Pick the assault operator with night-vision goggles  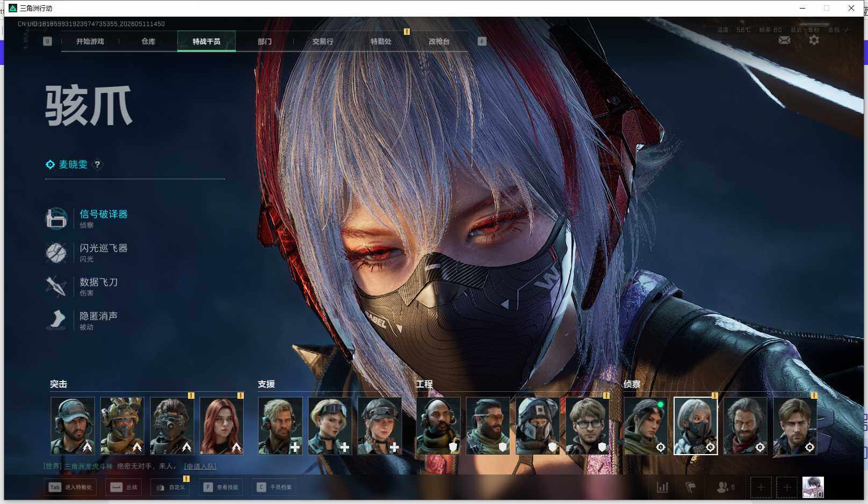pyautogui.click(x=172, y=426)
